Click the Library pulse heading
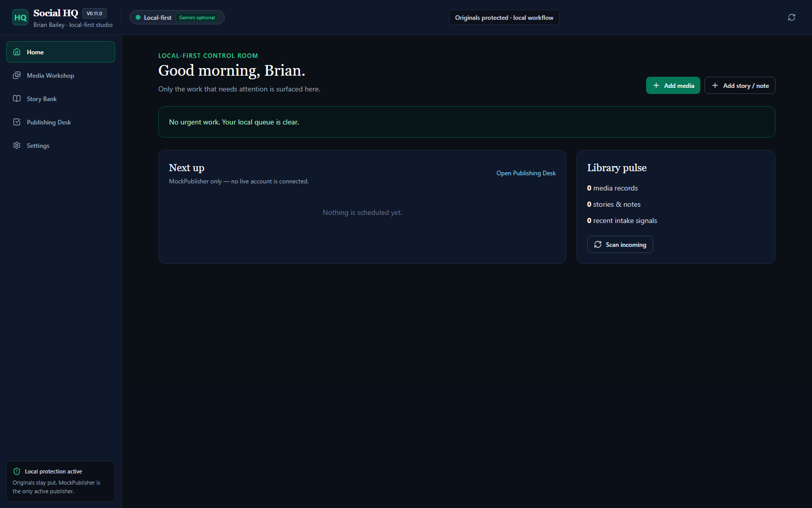 point(617,168)
